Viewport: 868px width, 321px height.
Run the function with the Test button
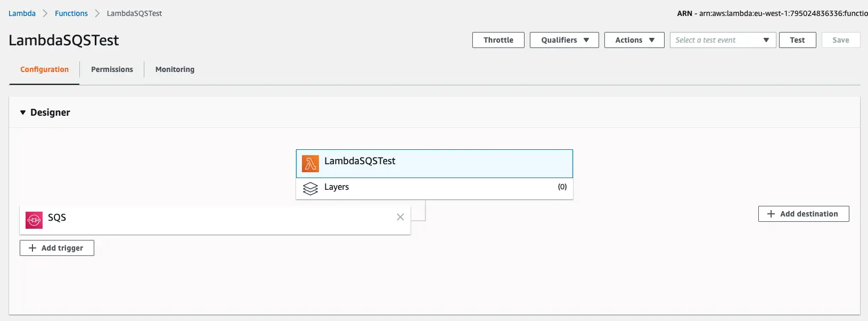coord(797,40)
